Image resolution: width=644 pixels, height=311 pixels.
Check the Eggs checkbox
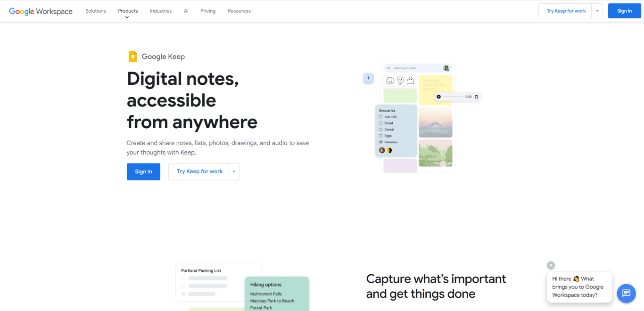point(381,136)
